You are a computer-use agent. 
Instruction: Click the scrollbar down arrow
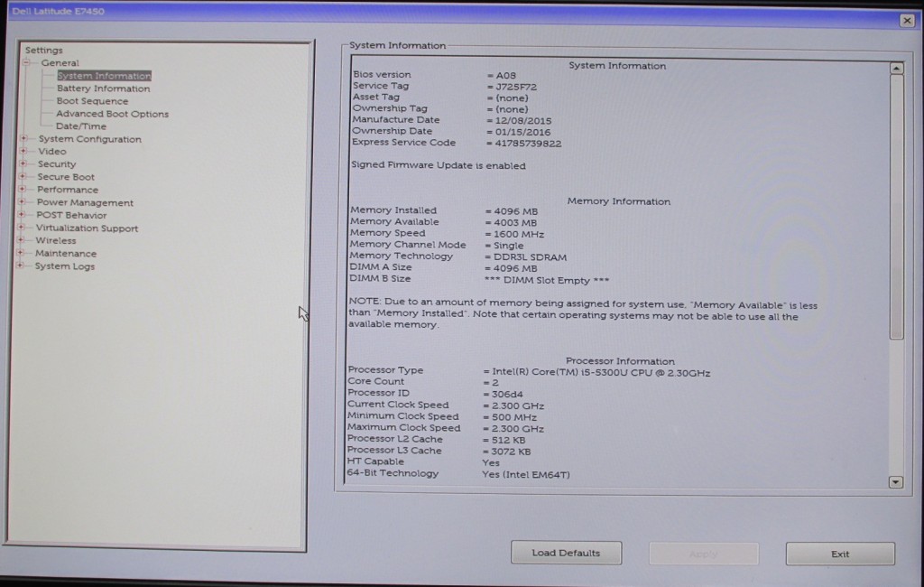click(896, 482)
